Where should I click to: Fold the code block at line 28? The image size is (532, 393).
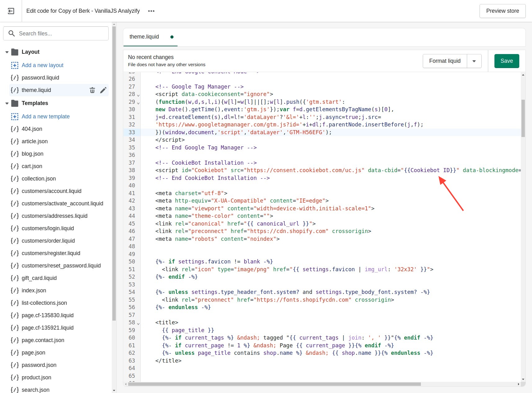(138, 95)
